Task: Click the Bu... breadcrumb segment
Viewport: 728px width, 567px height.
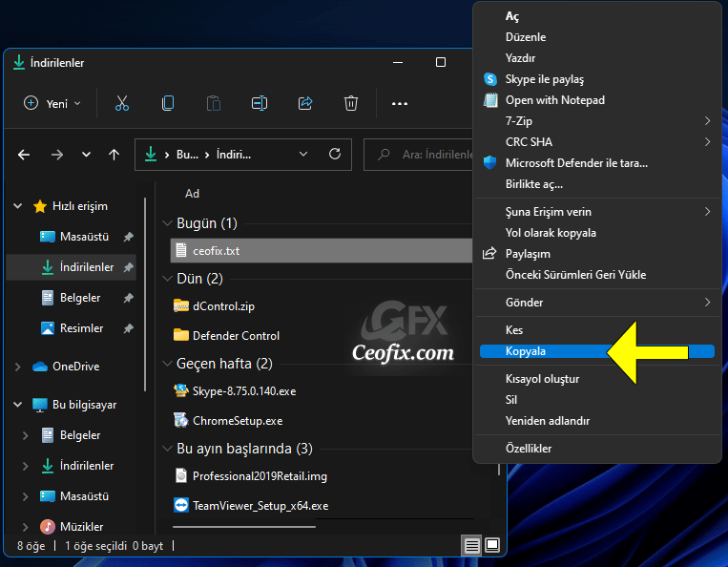Action: (187, 155)
